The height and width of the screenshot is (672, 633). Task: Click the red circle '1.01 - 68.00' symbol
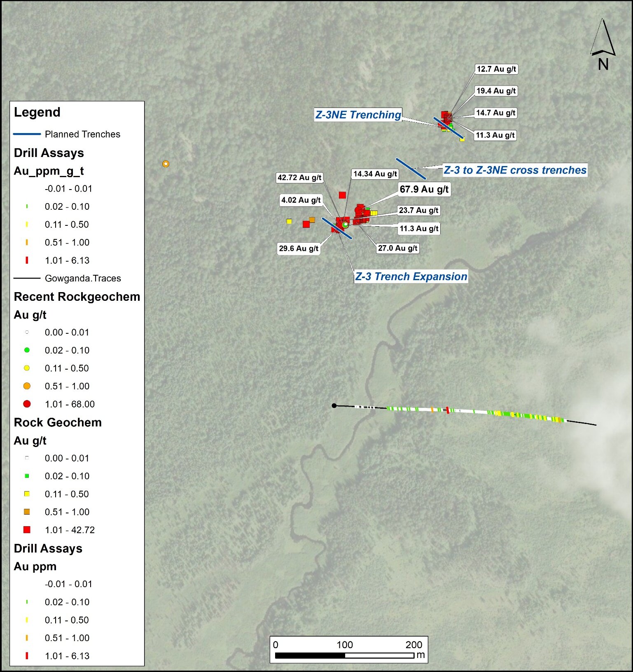(x=27, y=404)
